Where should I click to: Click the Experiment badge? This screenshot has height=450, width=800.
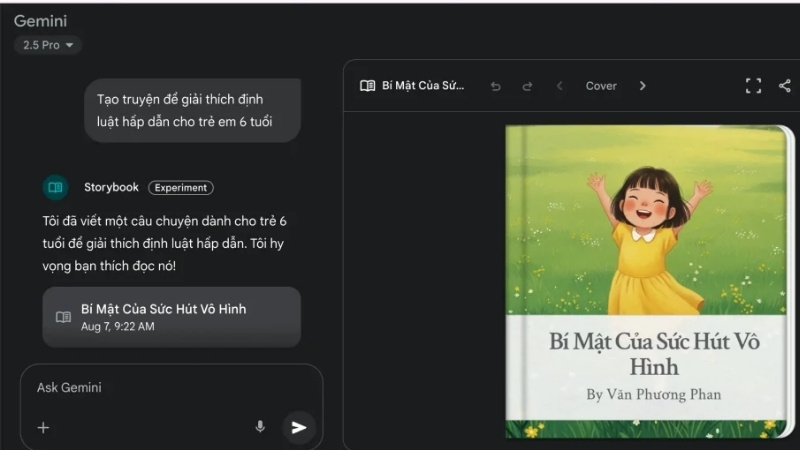[x=181, y=188]
